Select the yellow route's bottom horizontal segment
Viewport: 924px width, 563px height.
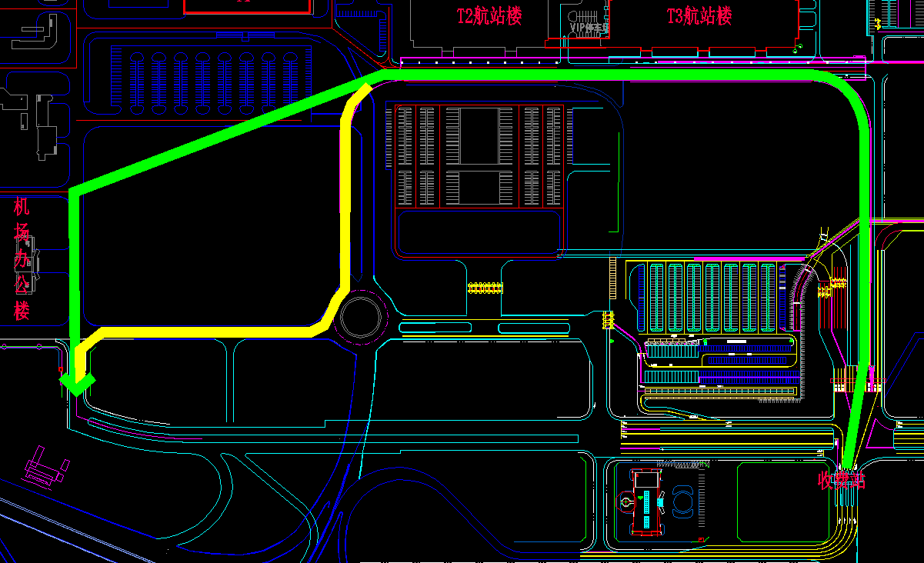pos(208,332)
